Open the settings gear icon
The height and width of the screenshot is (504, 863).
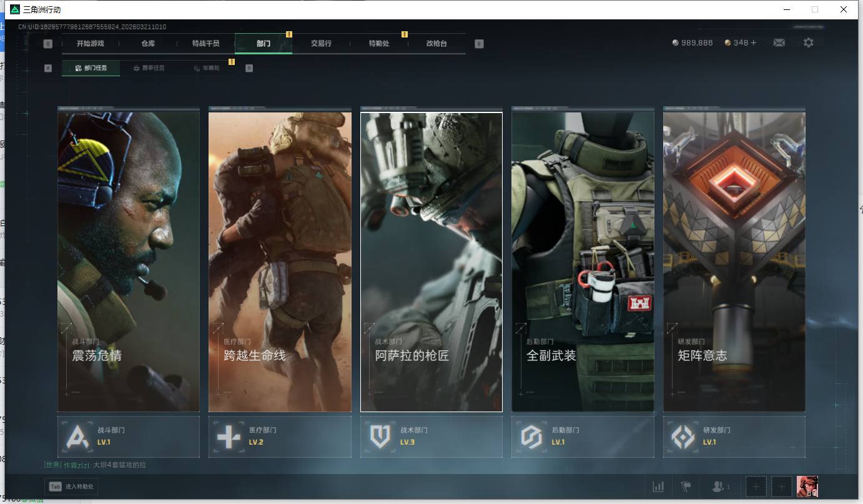click(x=809, y=43)
